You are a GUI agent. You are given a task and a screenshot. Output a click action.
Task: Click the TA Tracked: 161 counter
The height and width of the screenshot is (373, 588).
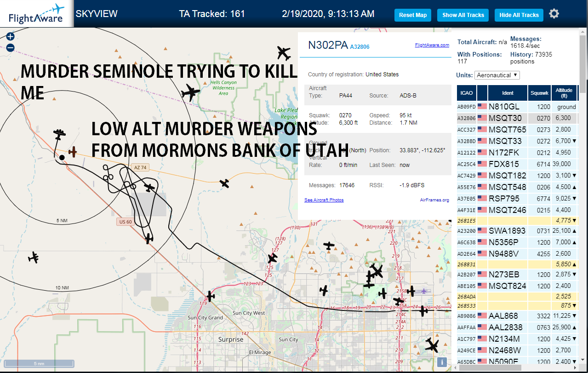coord(212,14)
